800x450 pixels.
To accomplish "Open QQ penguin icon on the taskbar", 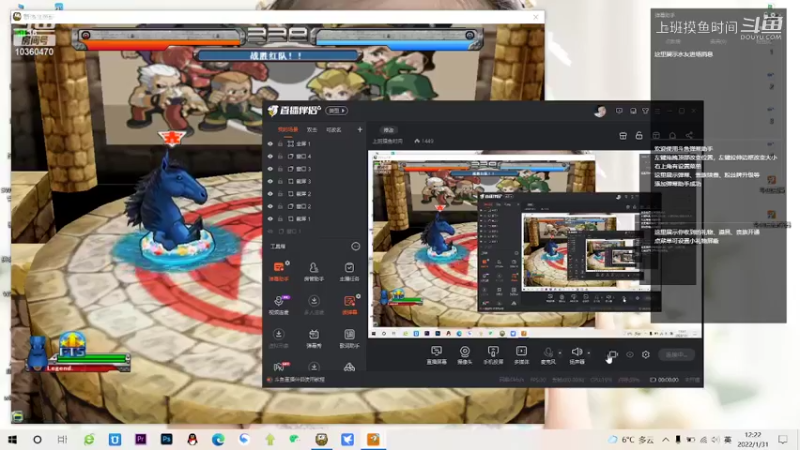I will click(192, 439).
